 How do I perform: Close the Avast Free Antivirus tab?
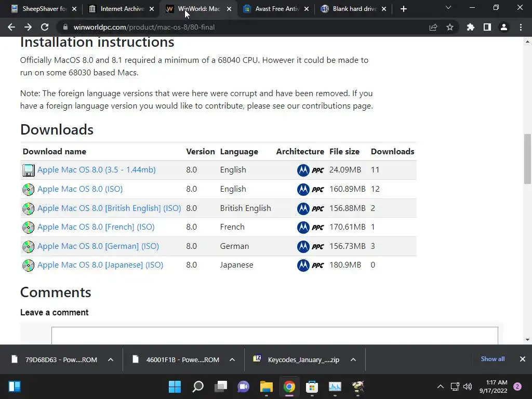[x=307, y=9]
